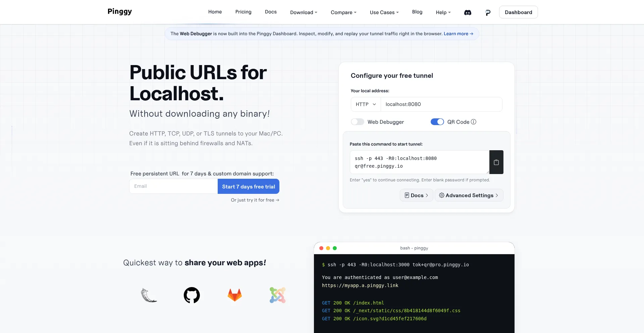The width and height of the screenshot is (644, 333).
Task: Click the 'Configure your free tunnel' heading
Action: pos(392,75)
